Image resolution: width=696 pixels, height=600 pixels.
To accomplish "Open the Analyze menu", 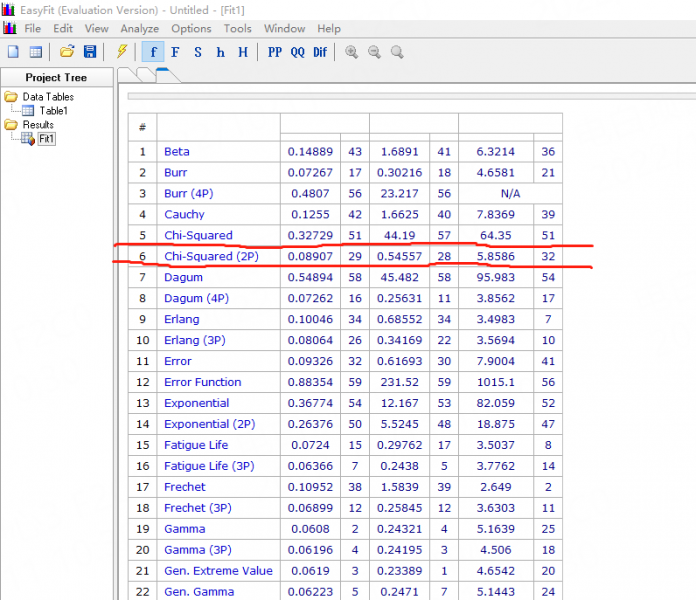I will (139, 29).
